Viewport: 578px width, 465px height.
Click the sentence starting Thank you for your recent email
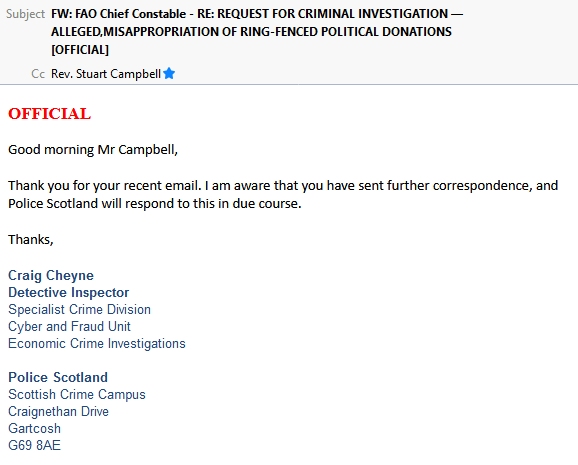coord(283,185)
